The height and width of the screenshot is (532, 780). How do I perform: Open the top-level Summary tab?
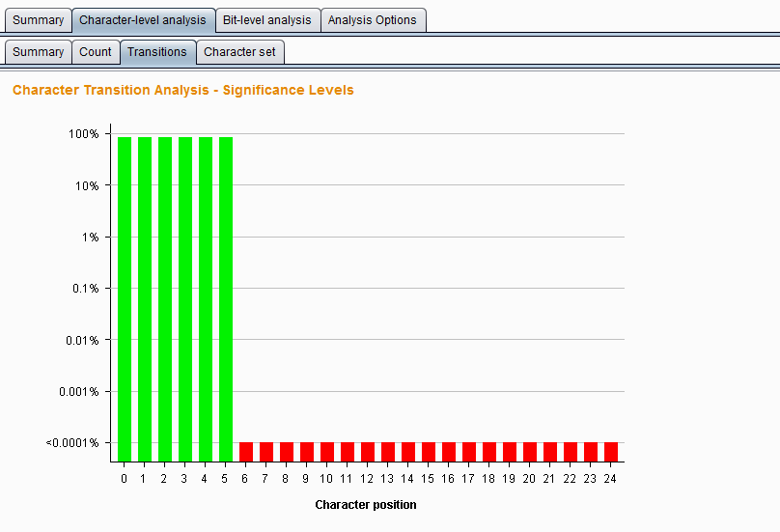coord(38,20)
